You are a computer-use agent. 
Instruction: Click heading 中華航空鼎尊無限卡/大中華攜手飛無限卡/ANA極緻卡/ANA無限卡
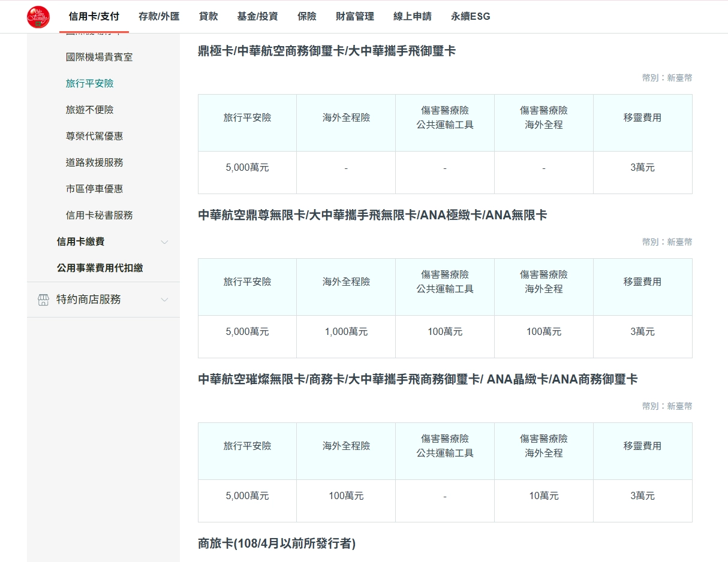[x=372, y=215]
